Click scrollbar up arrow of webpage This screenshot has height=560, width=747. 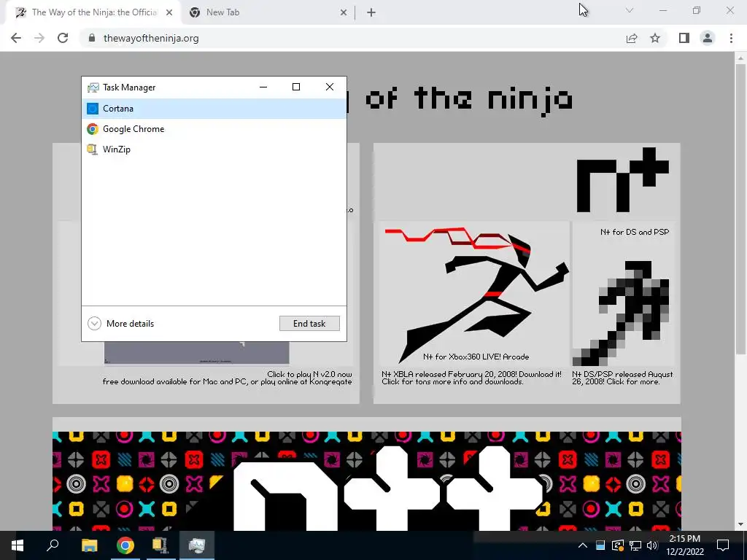point(740,58)
